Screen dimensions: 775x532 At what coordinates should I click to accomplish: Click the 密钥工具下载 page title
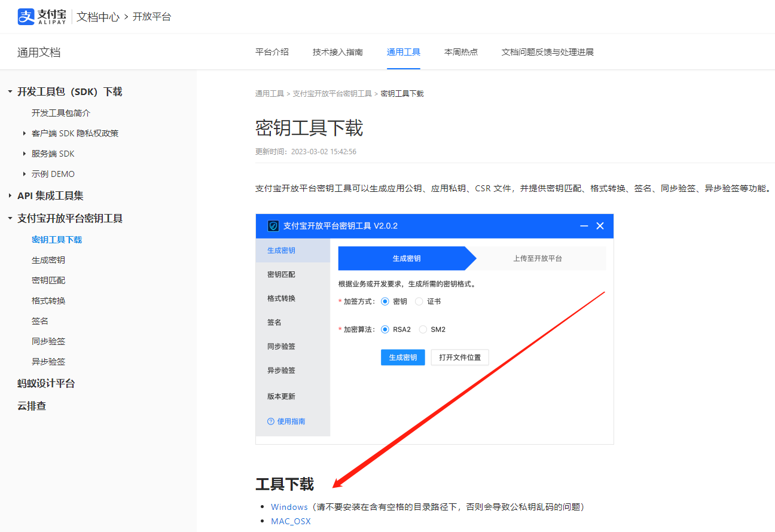309,128
